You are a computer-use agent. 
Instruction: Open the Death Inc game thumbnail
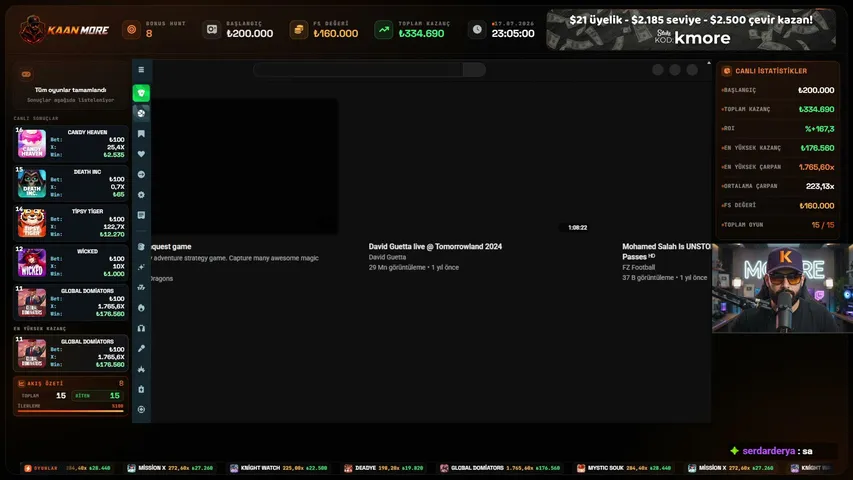32,183
